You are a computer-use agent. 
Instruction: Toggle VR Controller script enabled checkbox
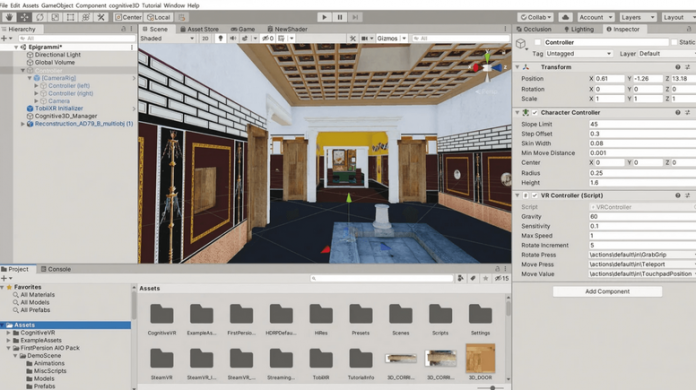[x=535, y=196]
